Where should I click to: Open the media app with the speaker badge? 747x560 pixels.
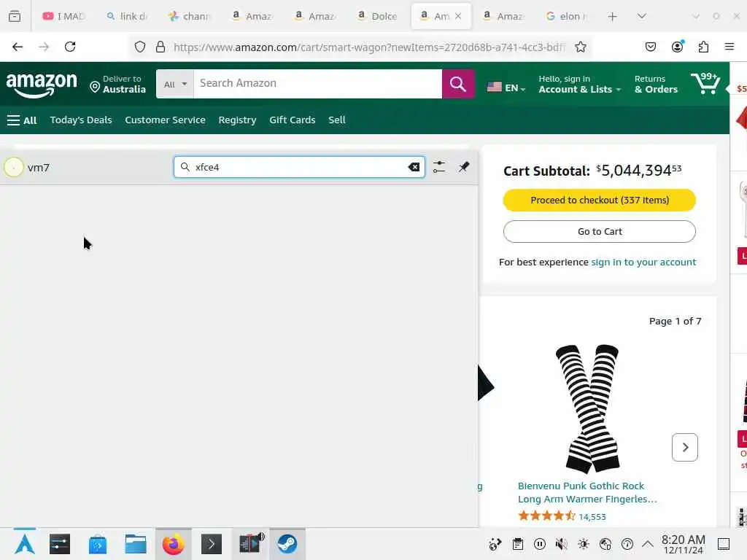pyautogui.click(x=251, y=543)
